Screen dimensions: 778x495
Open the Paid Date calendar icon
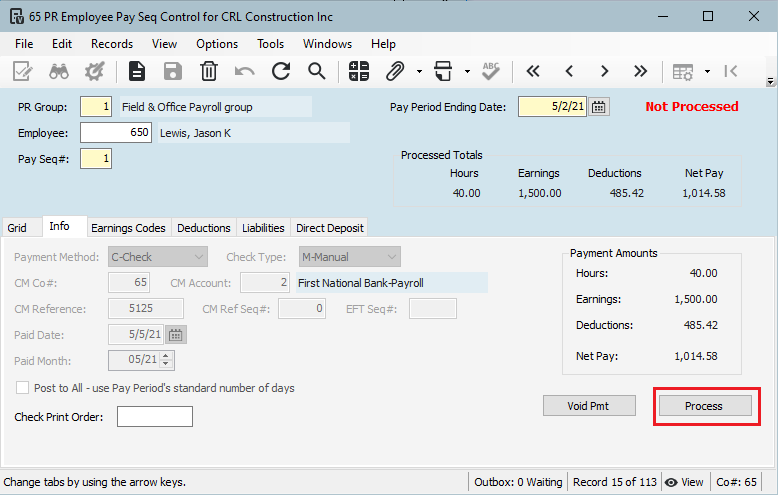point(176,335)
